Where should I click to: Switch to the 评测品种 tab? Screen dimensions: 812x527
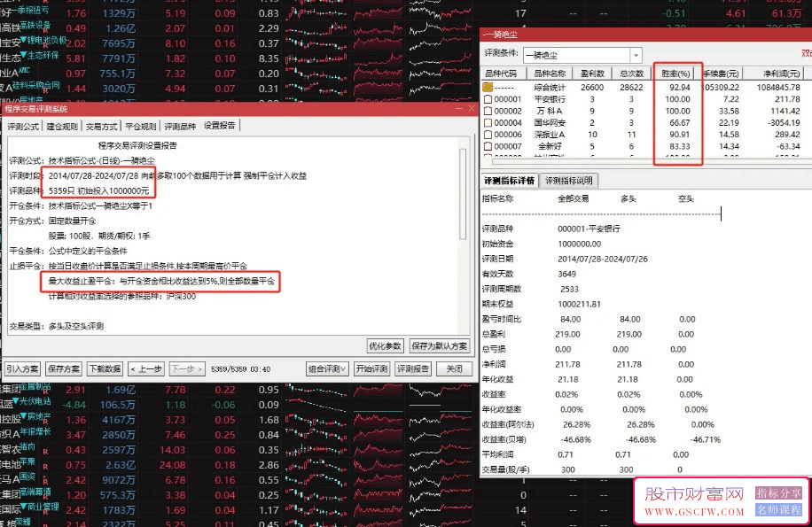tap(180, 126)
